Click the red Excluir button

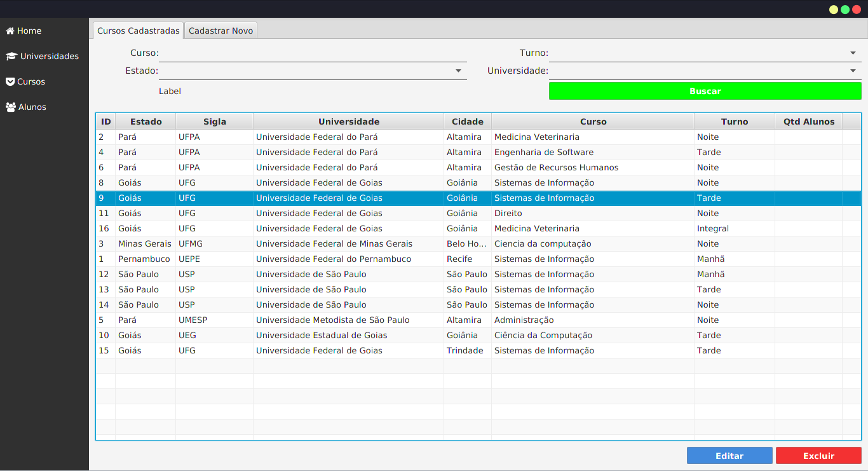[x=818, y=456]
